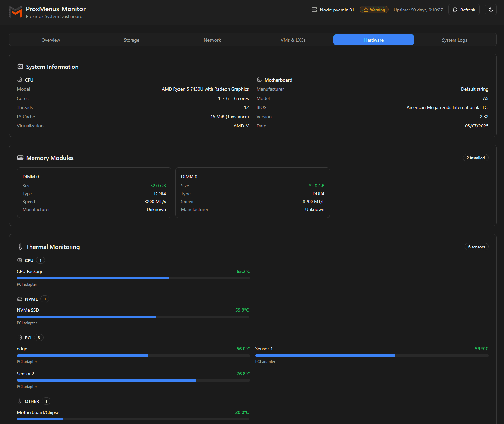Click the 2 installed badge

pyautogui.click(x=475, y=158)
